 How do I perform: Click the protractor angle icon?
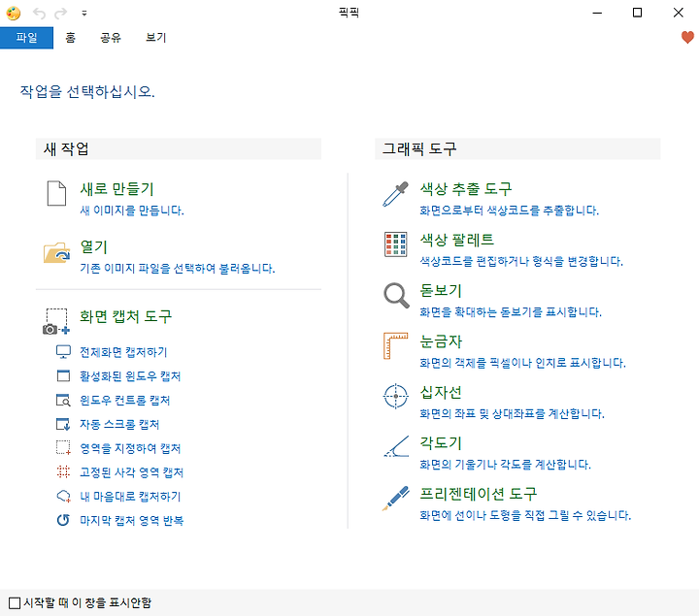coord(396,447)
